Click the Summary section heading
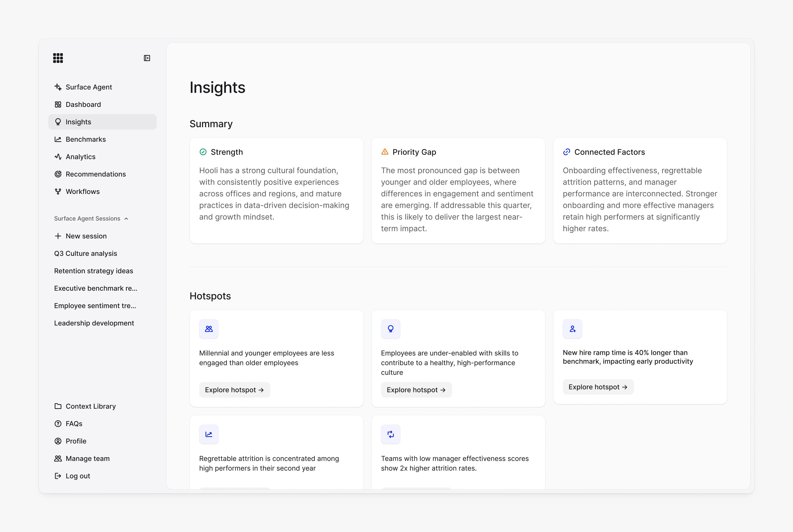The height and width of the screenshot is (532, 793). pos(211,124)
